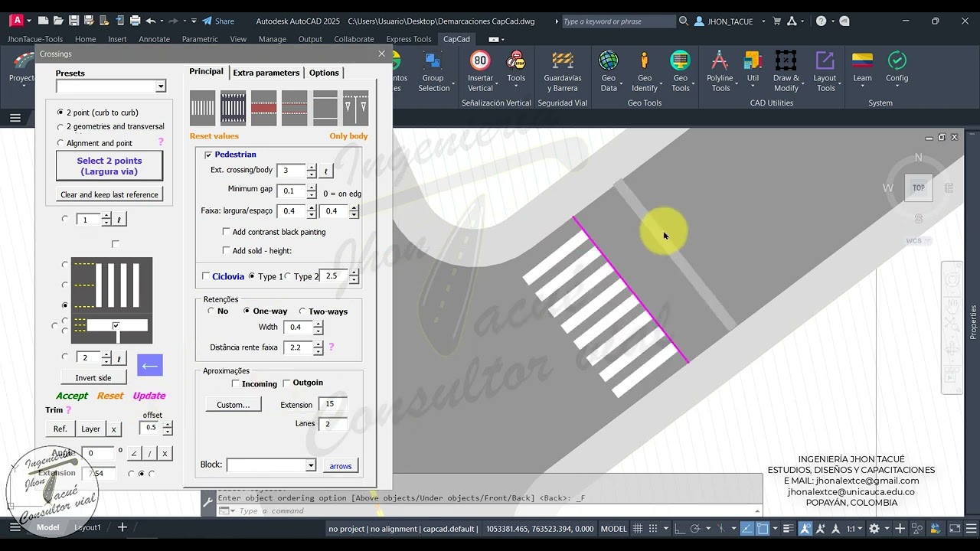Check the Outgoin approach checkbox
Screen dimensions: 980x551
coord(286,383)
